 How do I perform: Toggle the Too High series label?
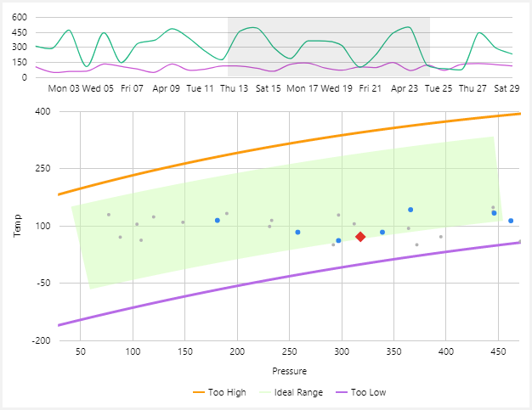[x=227, y=392]
